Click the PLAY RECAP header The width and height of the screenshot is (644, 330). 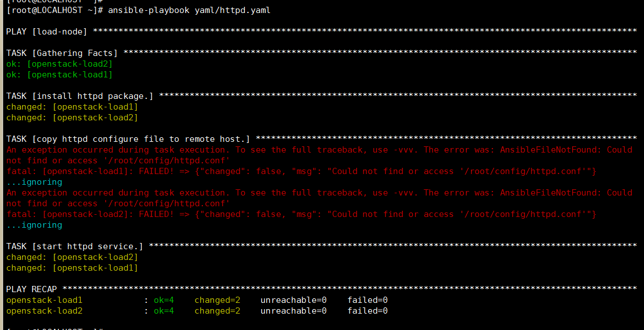pos(32,289)
